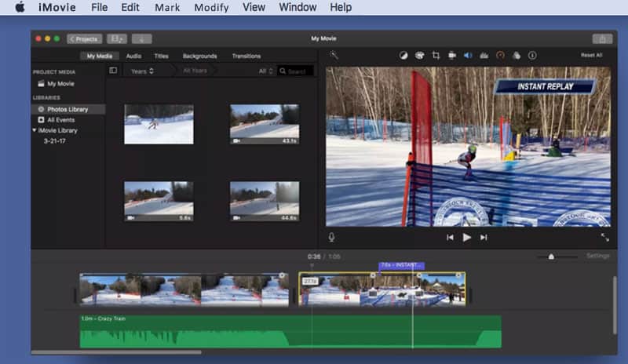Click the INSTANT REPLAY title in the viewer

click(545, 86)
